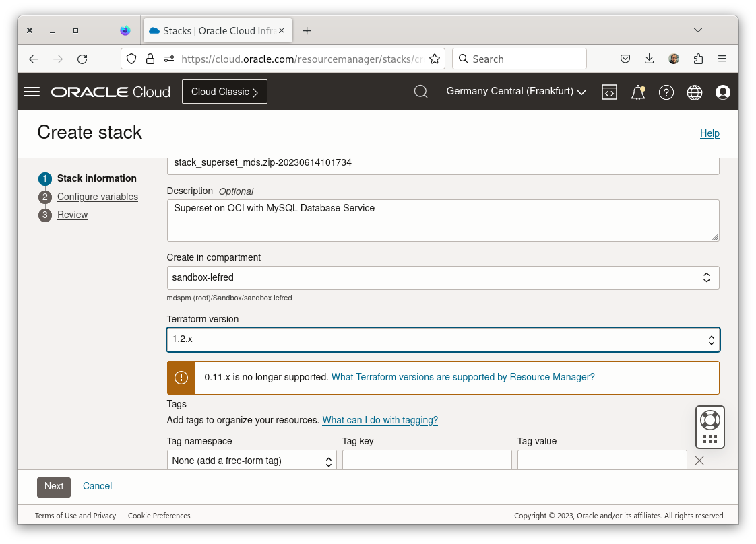
Task: Click inside the Tag key field
Action: [x=427, y=461]
